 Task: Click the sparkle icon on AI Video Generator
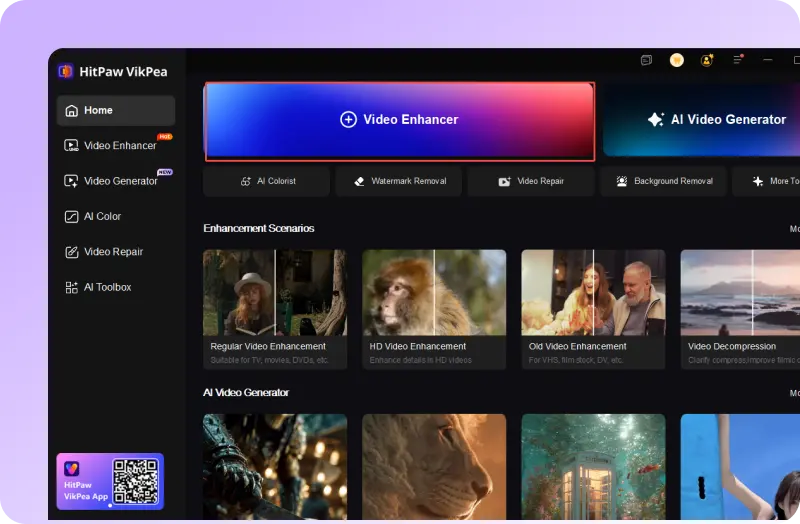tap(656, 119)
